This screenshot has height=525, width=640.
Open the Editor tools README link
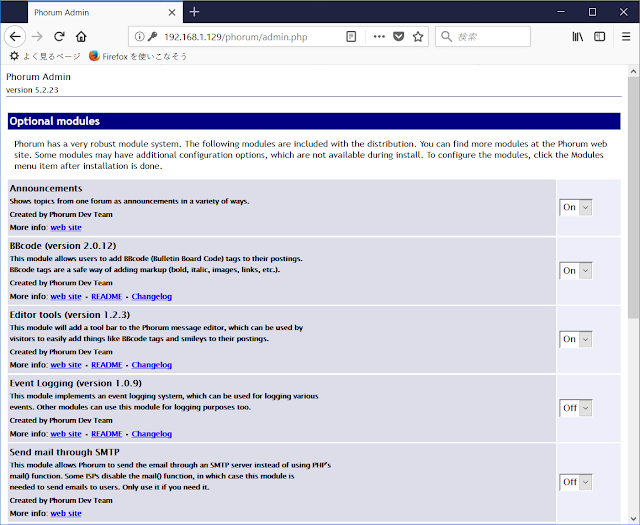[x=107, y=365]
